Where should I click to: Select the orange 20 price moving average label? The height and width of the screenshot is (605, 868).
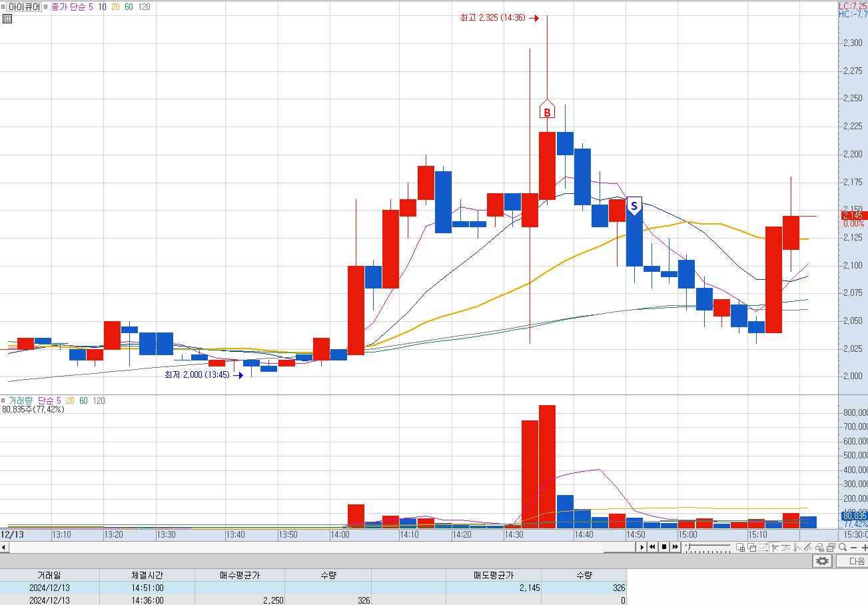click(x=116, y=7)
